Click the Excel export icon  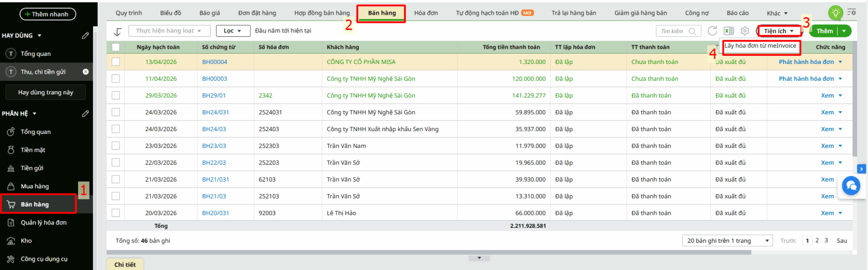729,31
